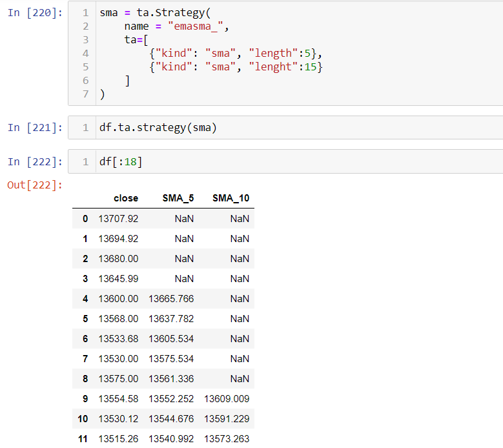Click close value 13530.12 in row 10

point(118,419)
